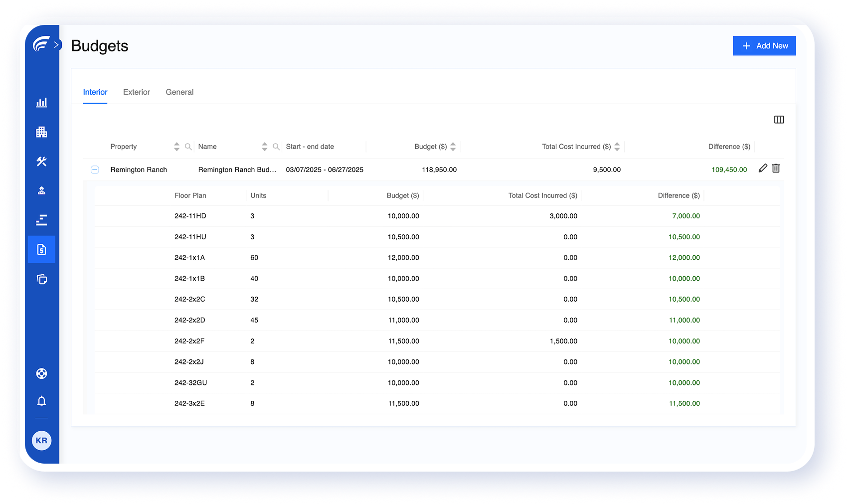Viewport: 847px width, 504px height.
Task: Sort by main Budget ($) column arrows
Action: pyautogui.click(x=453, y=147)
